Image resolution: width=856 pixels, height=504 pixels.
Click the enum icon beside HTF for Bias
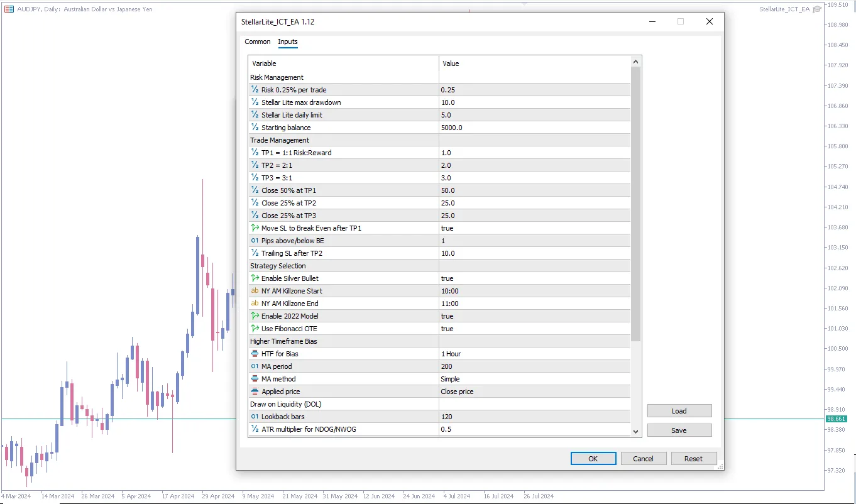coord(255,354)
